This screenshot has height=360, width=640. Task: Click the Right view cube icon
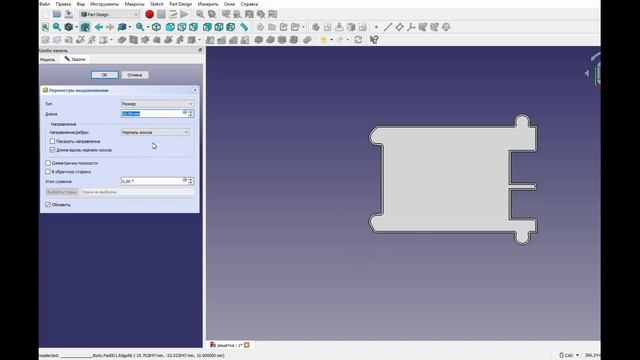pyautogui.click(x=193, y=27)
